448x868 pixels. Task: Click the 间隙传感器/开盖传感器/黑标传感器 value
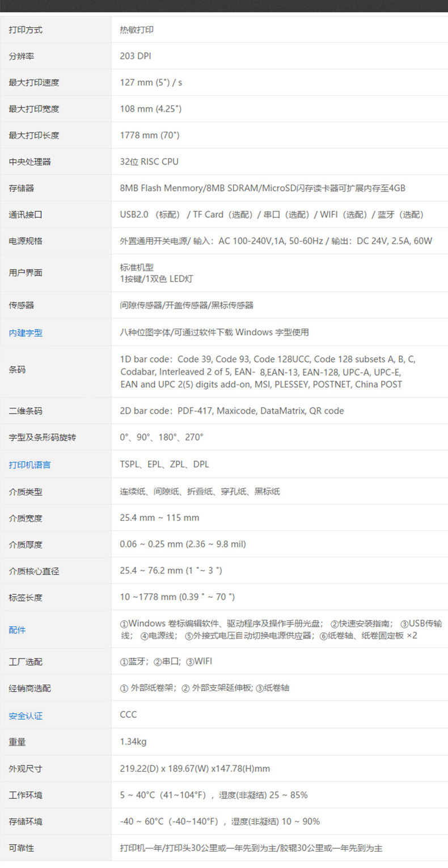[x=187, y=305]
